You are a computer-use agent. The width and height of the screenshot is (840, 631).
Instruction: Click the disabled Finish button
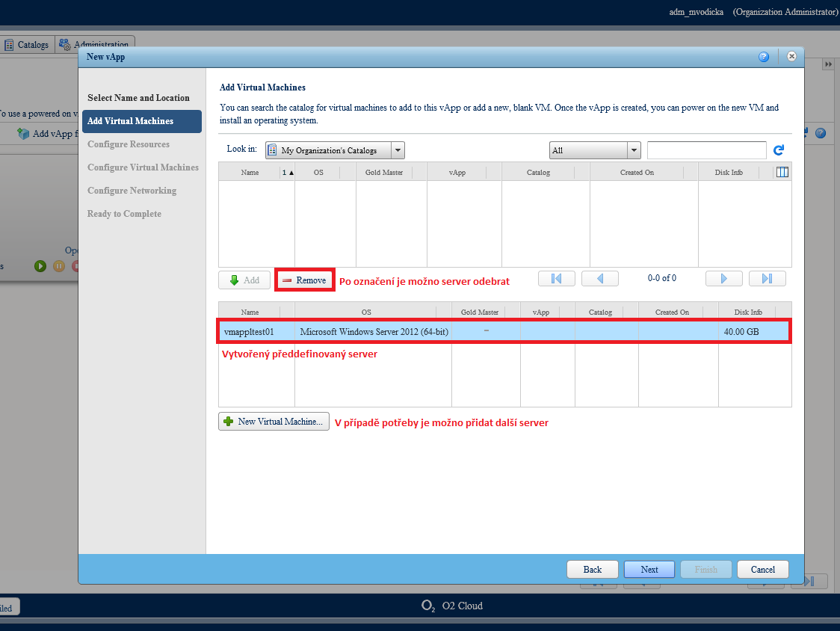point(706,570)
